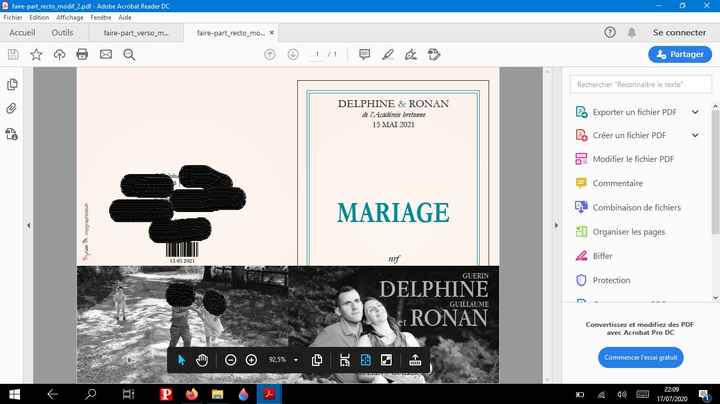Click the stamp tool icon
Viewport: 720px width, 404px height.
pos(434,55)
